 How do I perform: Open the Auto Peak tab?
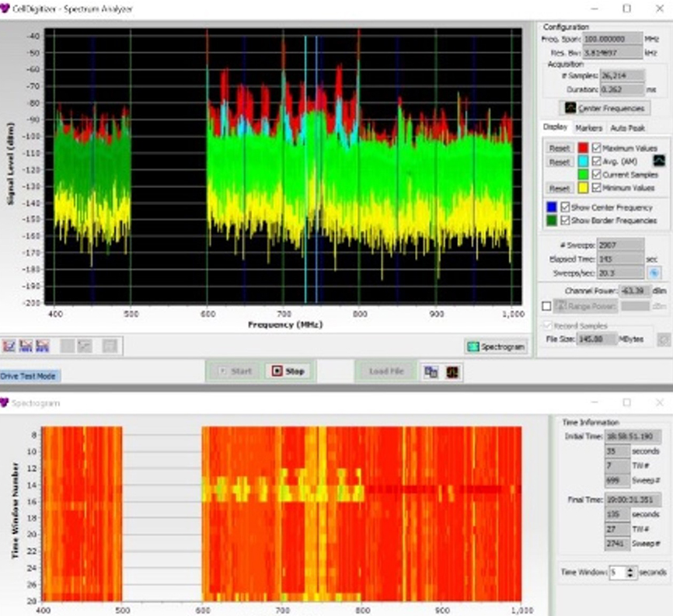coord(627,128)
